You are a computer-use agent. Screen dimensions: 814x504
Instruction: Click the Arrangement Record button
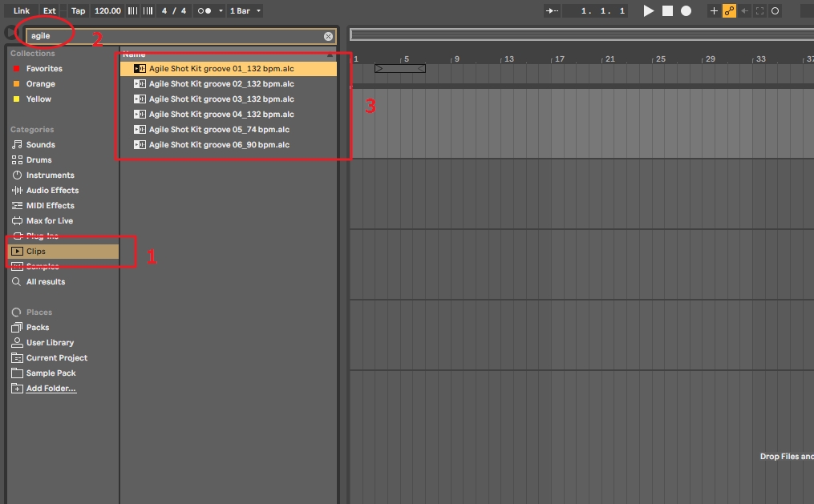[686, 10]
